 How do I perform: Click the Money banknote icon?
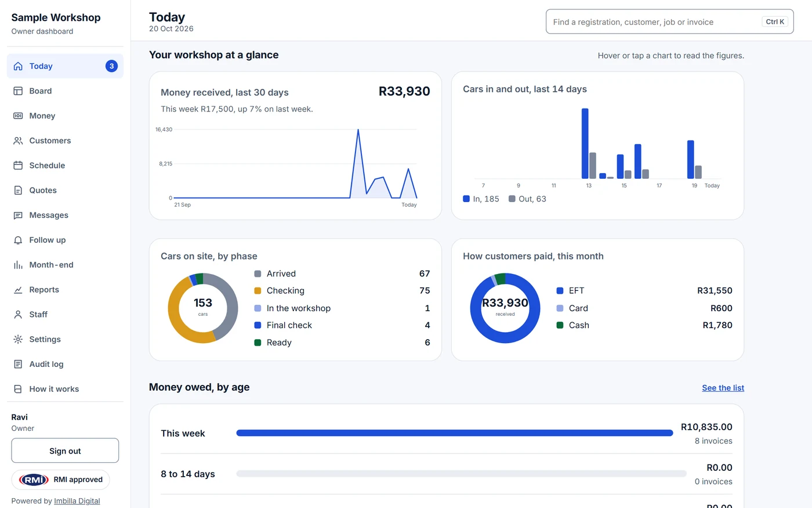tap(18, 116)
